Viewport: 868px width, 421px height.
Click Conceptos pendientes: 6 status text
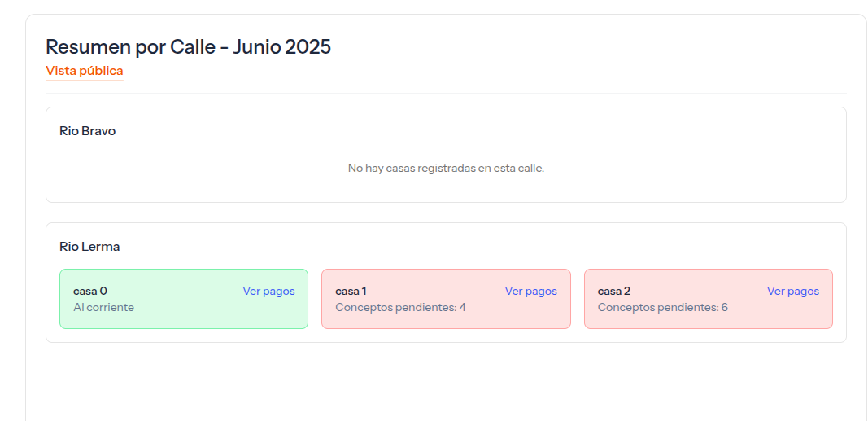click(x=662, y=307)
